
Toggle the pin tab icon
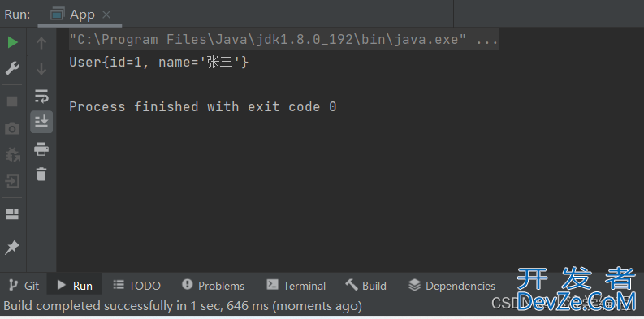12,247
